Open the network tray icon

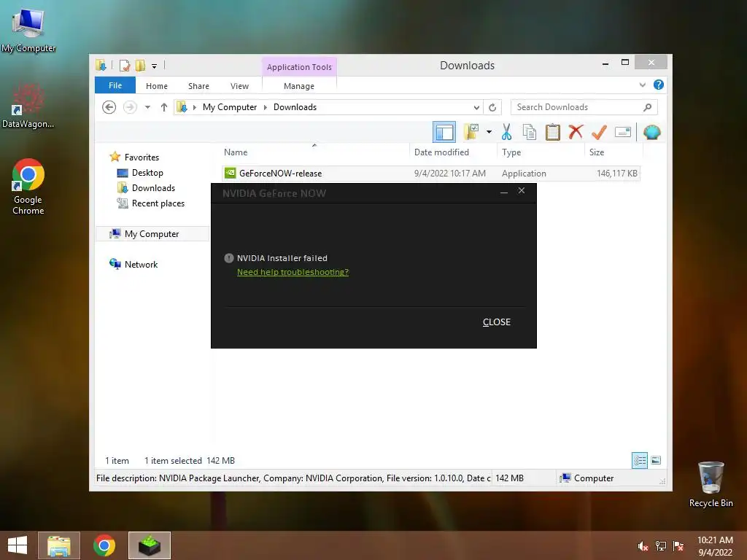point(661,545)
